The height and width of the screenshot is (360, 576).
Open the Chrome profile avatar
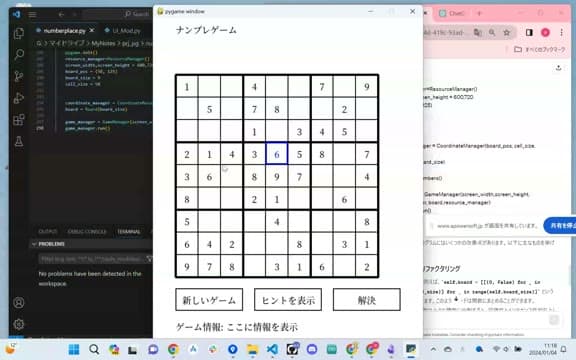pyautogui.click(x=545, y=33)
